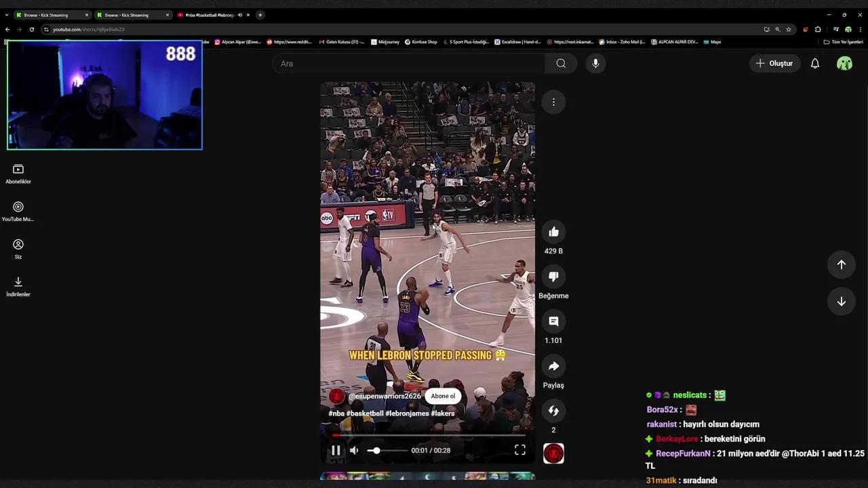The image size is (868, 488).
Task: Open site info icon in the address bar
Action: [x=46, y=29]
